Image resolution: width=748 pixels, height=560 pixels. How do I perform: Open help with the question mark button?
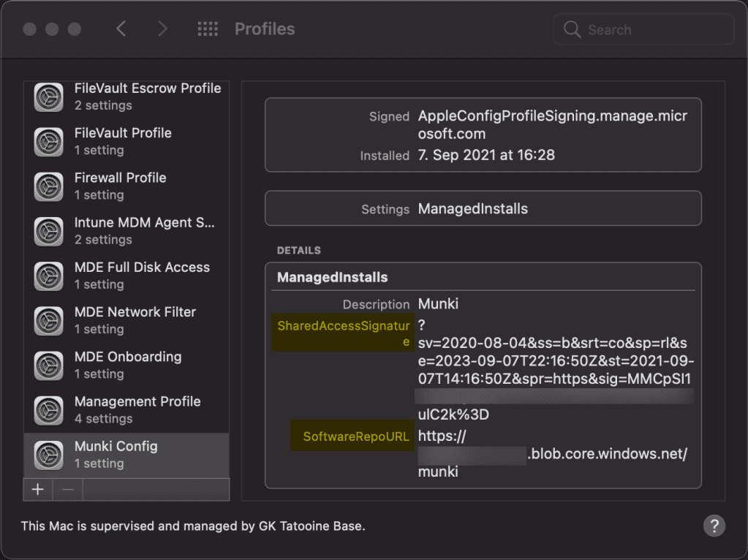[x=714, y=526]
